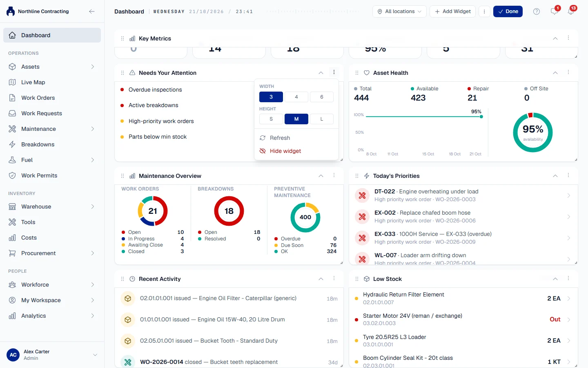
Task: Click the Work Orders donut showing 21
Action: point(153,211)
